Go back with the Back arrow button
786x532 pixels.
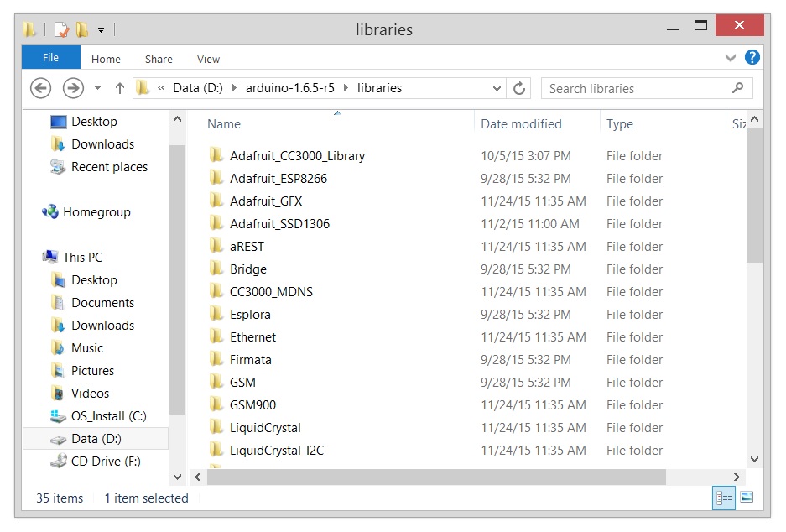(40, 88)
